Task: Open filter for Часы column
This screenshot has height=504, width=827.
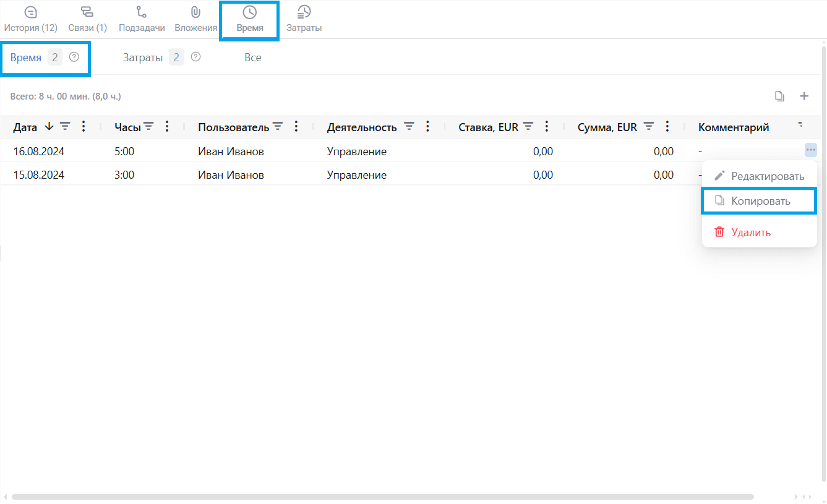Action: click(148, 127)
